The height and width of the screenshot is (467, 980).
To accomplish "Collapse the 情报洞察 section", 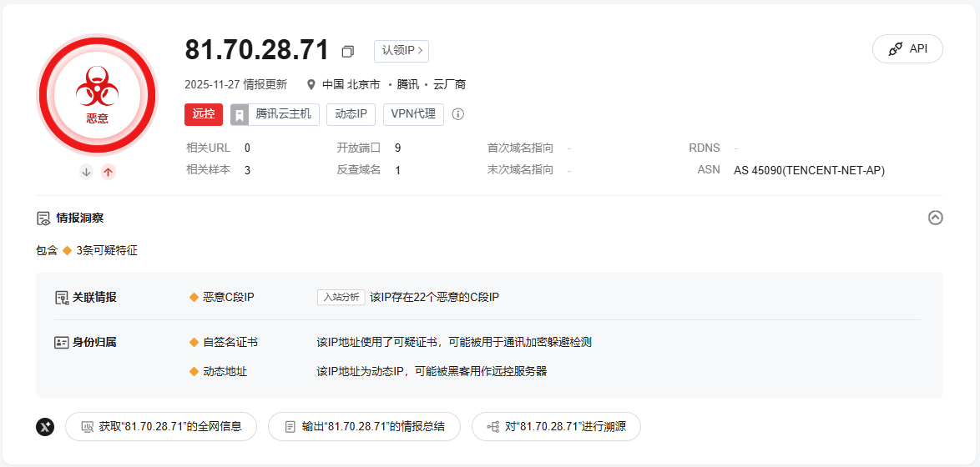I will [935, 218].
